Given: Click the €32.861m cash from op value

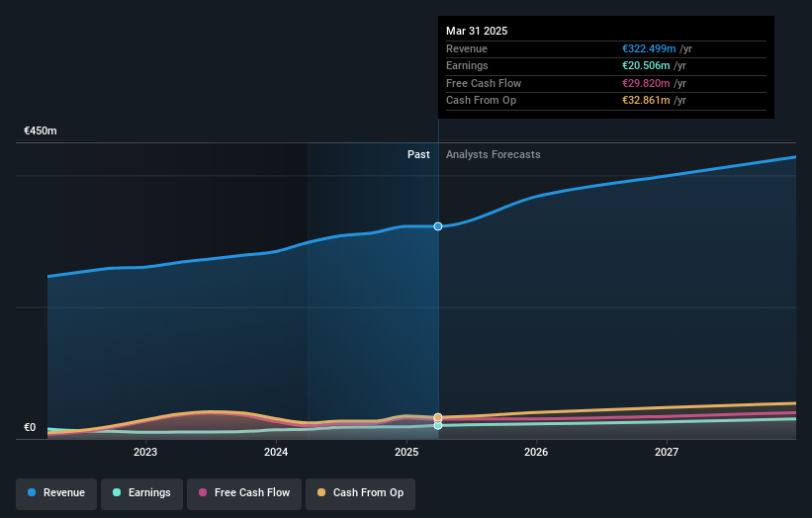Looking at the screenshot, I should (646, 101).
